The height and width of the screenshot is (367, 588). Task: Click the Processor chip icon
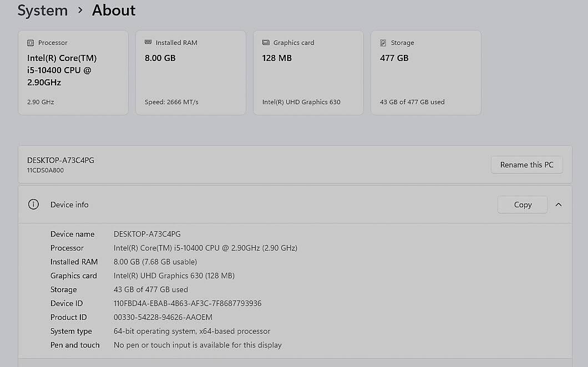click(31, 43)
